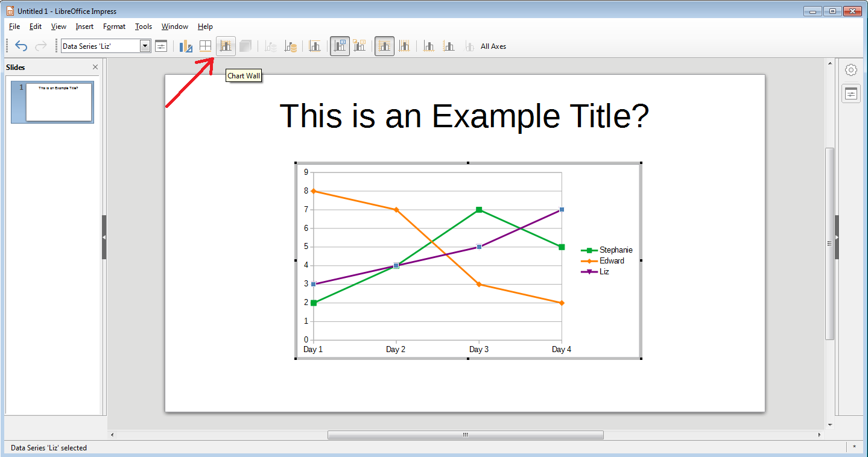This screenshot has height=457, width=868.
Task: Close the Slides panel
Action: [95, 67]
